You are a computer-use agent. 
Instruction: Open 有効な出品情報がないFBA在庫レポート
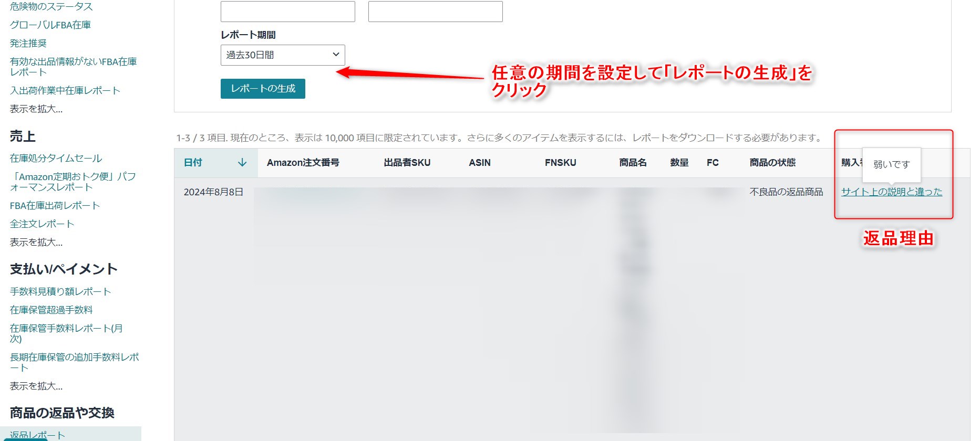(74, 67)
